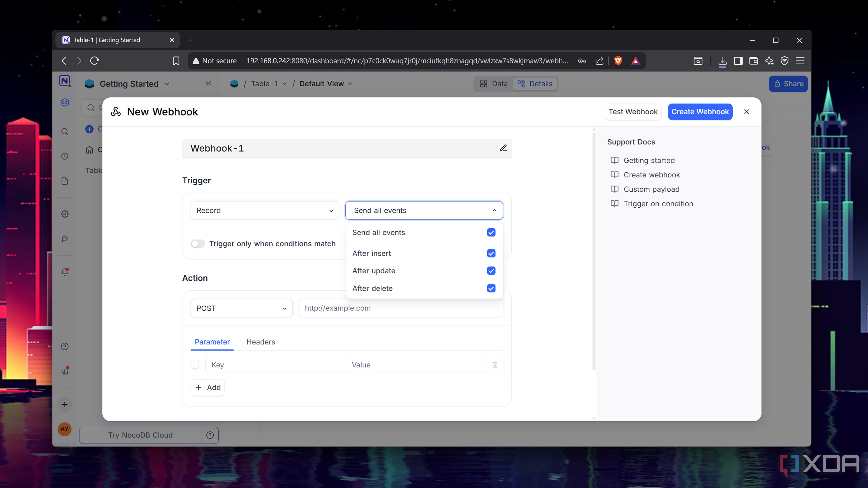This screenshot has height=488, width=868.
Task: Tick the parameter Key row checkbox
Action: click(x=195, y=365)
